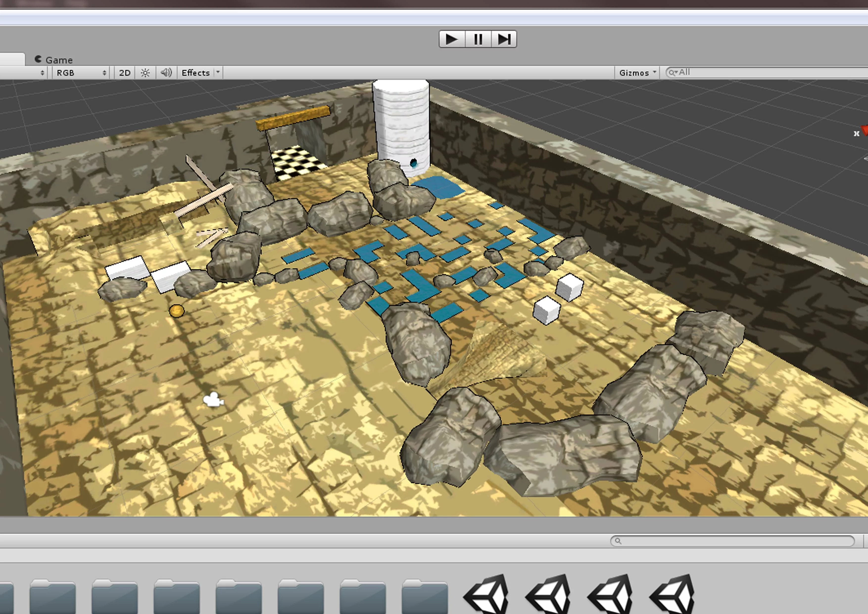Select the leftmost Unity scene asset icon
The height and width of the screenshot is (614, 868).
(486, 594)
